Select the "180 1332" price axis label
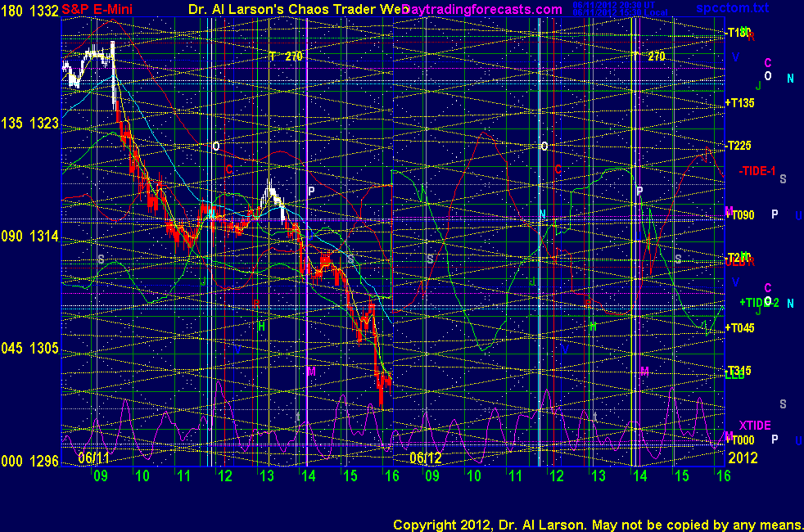 (29, 11)
